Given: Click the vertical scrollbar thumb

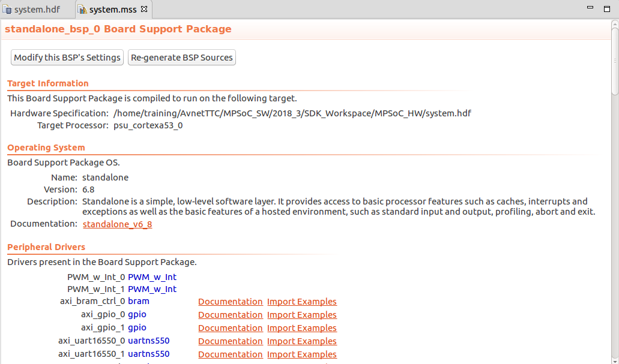Looking at the screenshot, I should pyautogui.click(x=615, y=60).
